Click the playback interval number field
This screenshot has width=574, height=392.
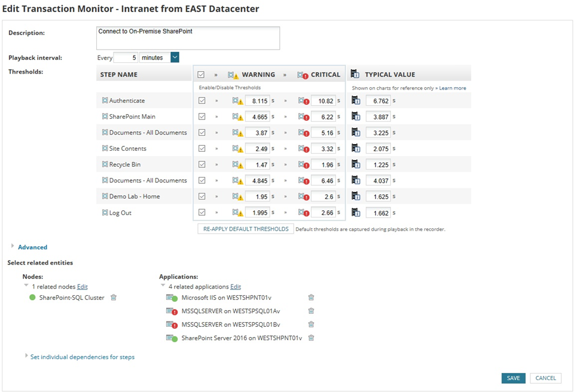[126, 57]
